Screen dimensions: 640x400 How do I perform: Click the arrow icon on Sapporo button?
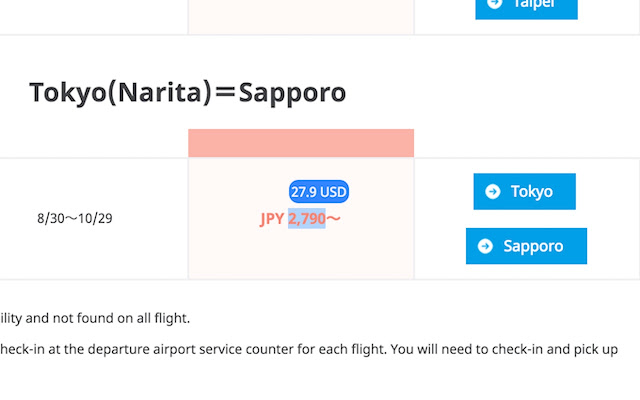click(x=485, y=246)
